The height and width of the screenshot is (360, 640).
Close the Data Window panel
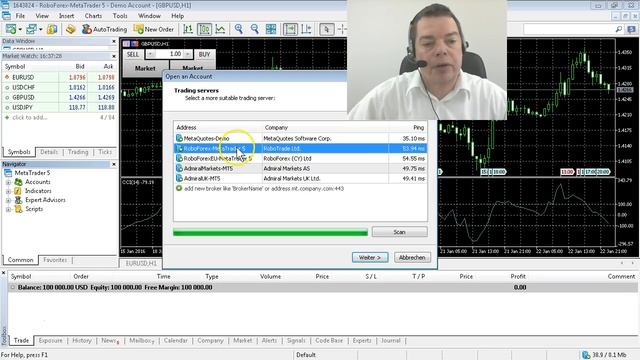(114, 41)
